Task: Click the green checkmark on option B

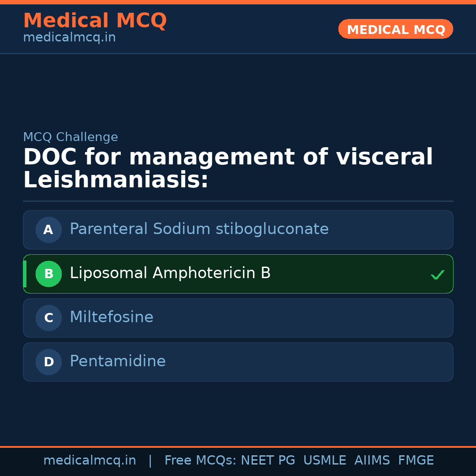Action: [437, 275]
